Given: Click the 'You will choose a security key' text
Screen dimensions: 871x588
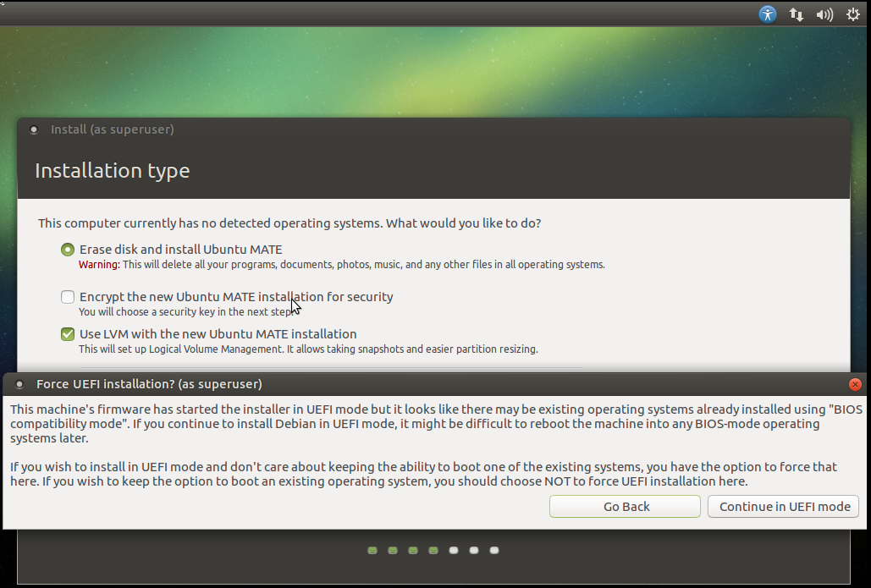Looking at the screenshot, I should (x=186, y=312).
